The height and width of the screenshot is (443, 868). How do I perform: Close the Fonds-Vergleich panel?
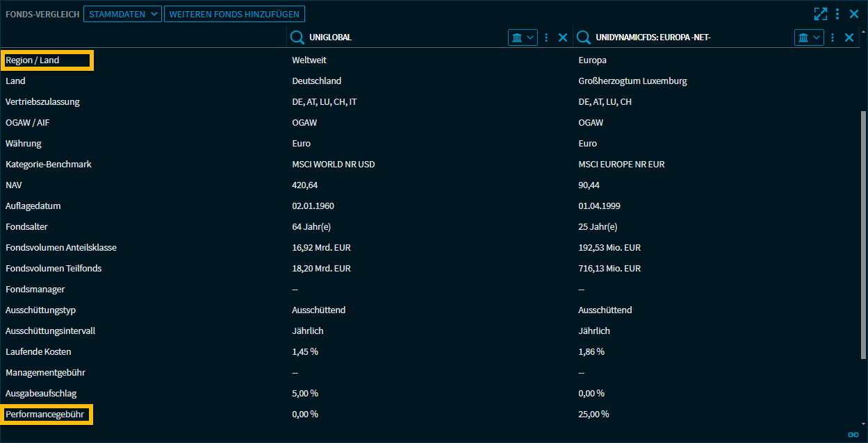click(x=854, y=14)
